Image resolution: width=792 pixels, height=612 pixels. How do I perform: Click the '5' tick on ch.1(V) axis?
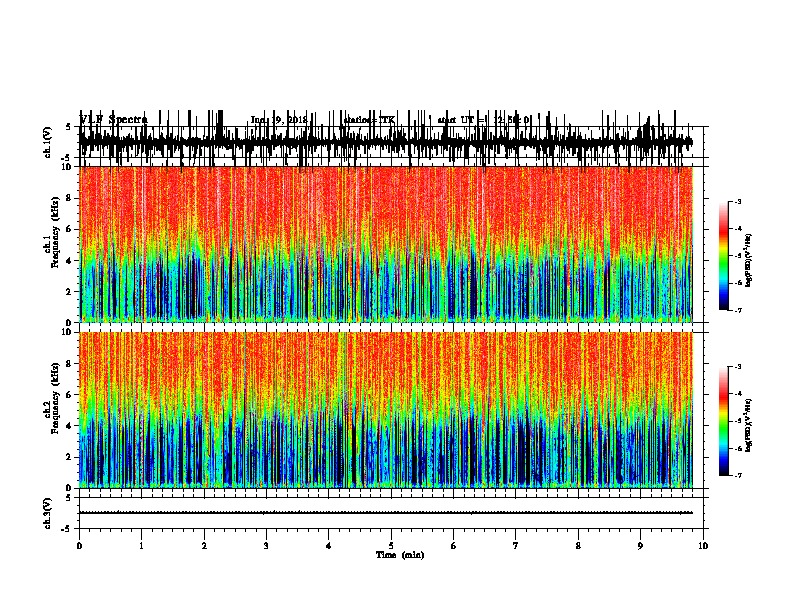pos(69,127)
